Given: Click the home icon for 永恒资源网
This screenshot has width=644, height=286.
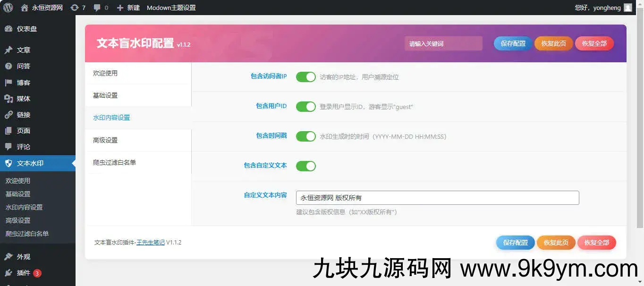Looking at the screenshot, I should 25,8.
